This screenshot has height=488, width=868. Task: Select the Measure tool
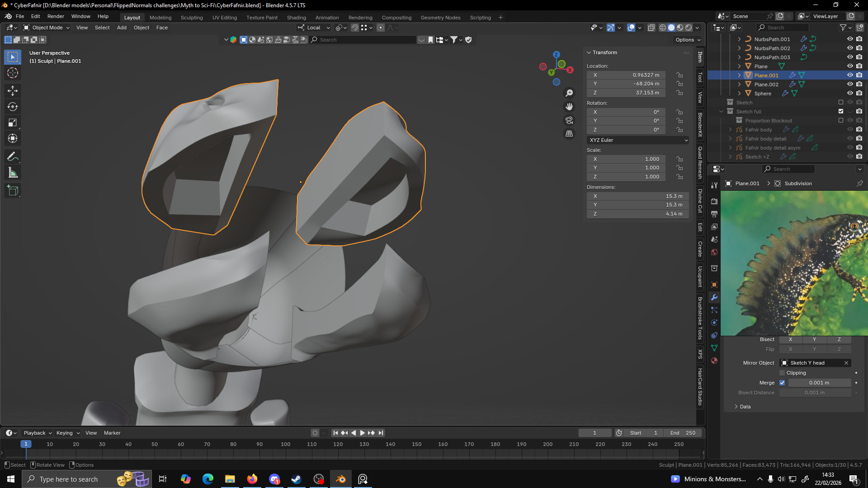(x=13, y=173)
